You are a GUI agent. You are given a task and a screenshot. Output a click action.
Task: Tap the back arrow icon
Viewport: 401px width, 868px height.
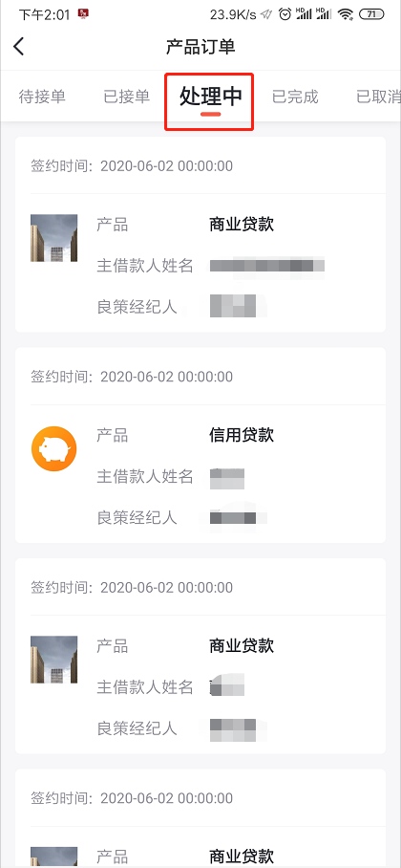pyautogui.click(x=19, y=47)
